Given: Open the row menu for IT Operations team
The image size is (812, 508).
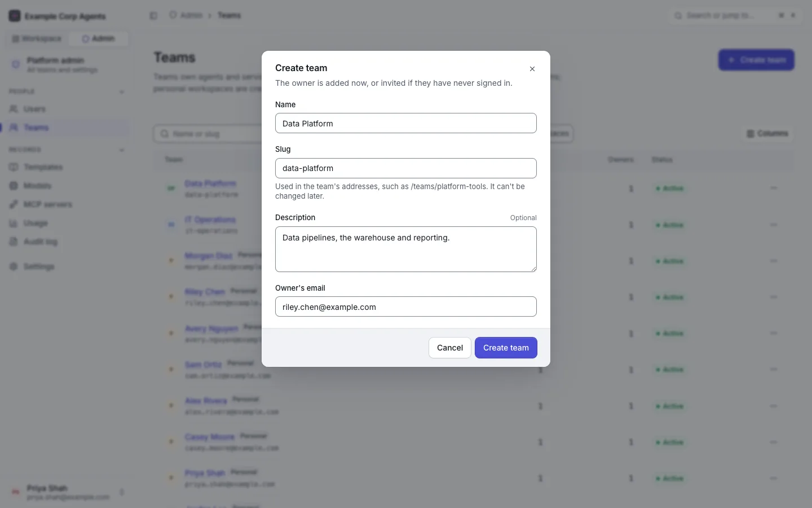Looking at the screenshot, I should coord(774,225).
